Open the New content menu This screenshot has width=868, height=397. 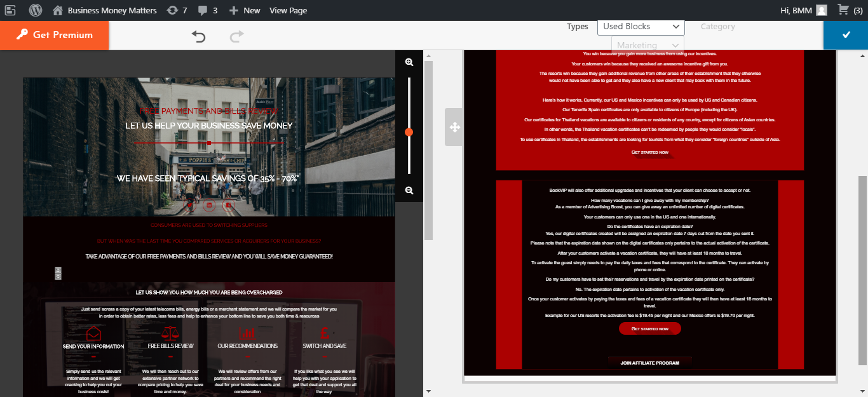[245, 10]
